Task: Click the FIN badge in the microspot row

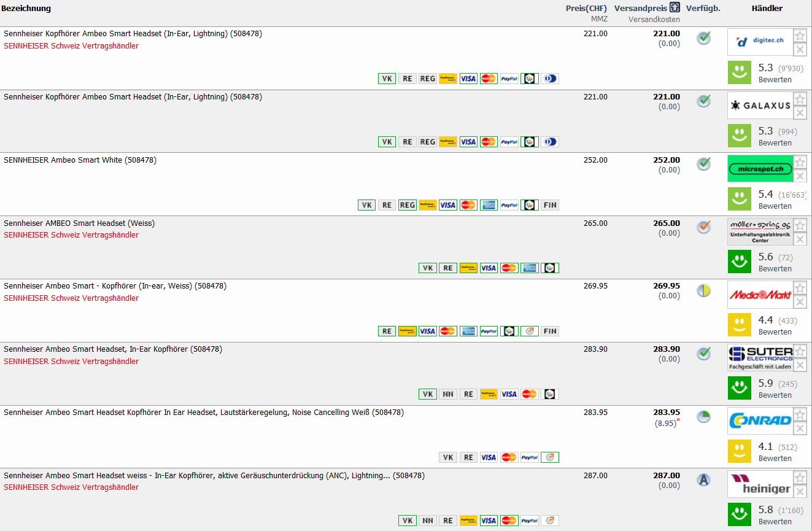Action: (x=550, y=205)
